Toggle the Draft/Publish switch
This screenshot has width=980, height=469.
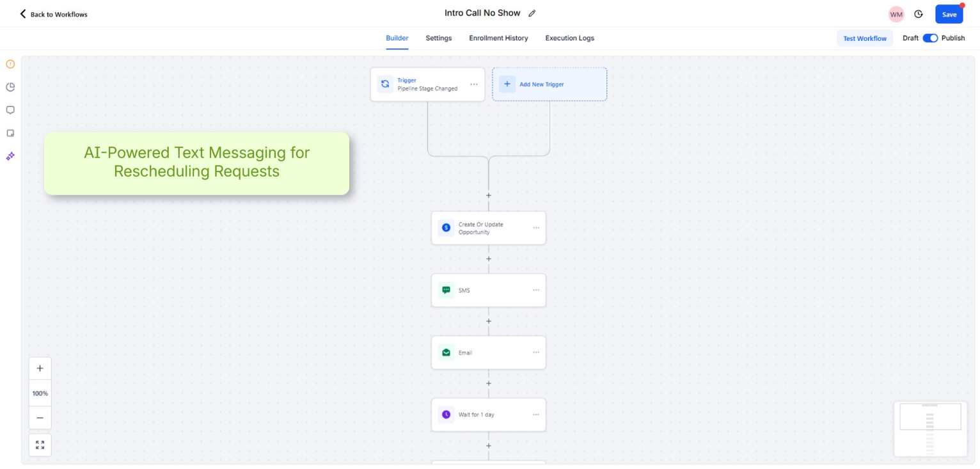(930, 38)
